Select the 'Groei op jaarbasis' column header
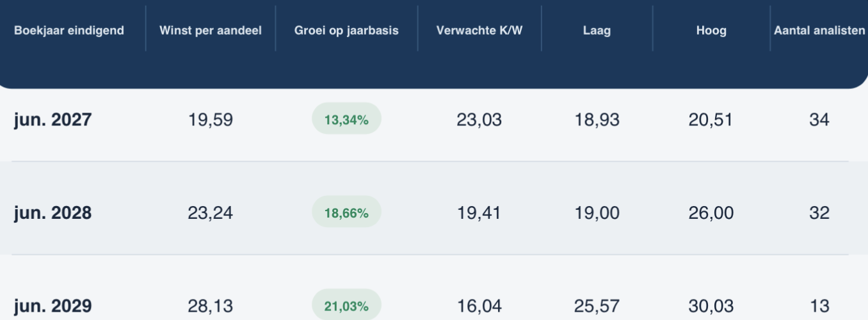 [346, 31]
